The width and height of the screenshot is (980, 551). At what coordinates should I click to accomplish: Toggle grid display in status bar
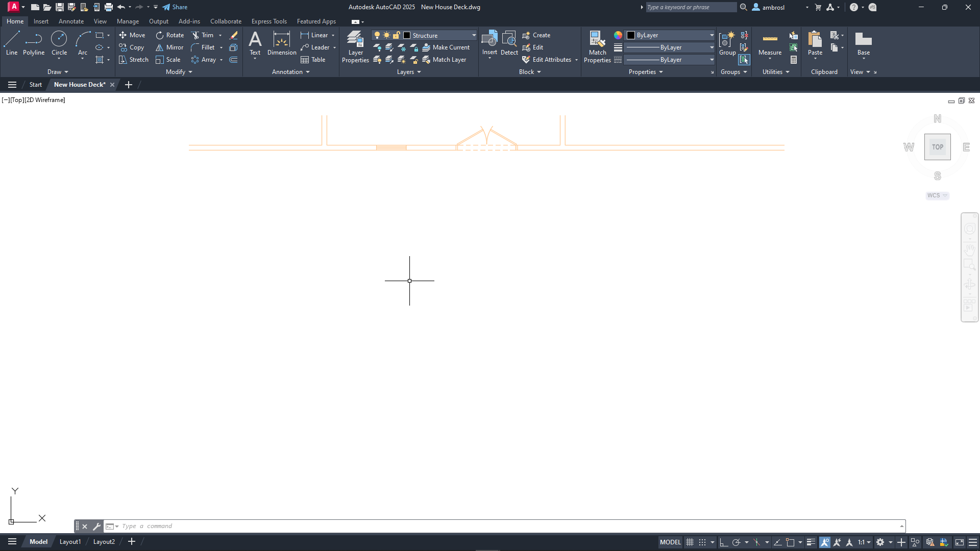point(690,542)
